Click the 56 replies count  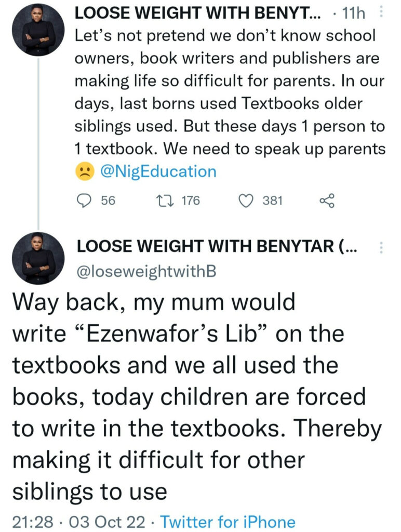(x=108, y=201)
